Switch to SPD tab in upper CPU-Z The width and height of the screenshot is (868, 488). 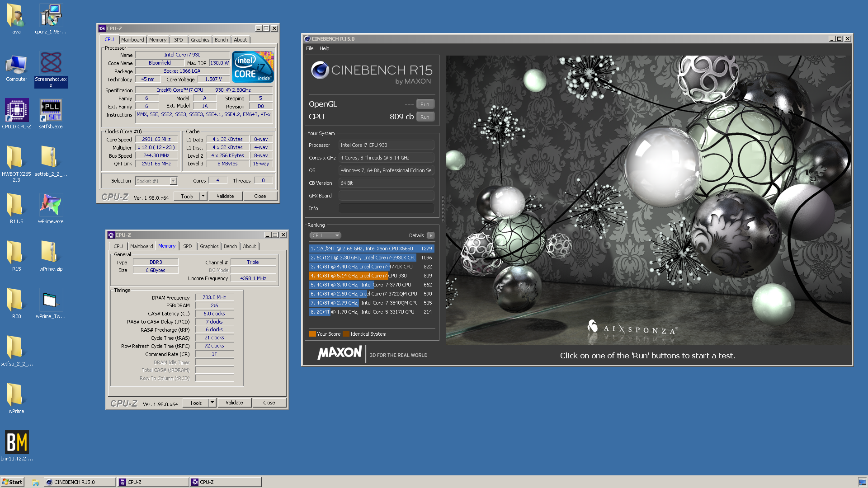tap(179, 40)
